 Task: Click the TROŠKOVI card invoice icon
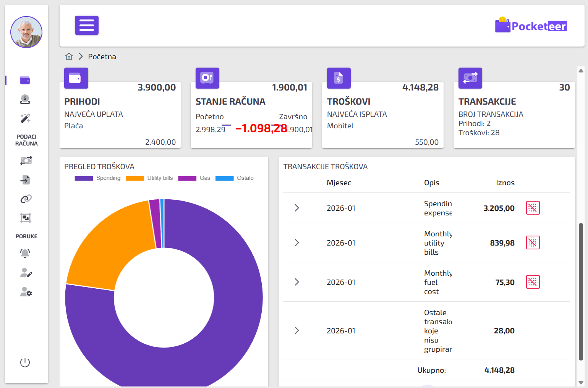(339, 78)
